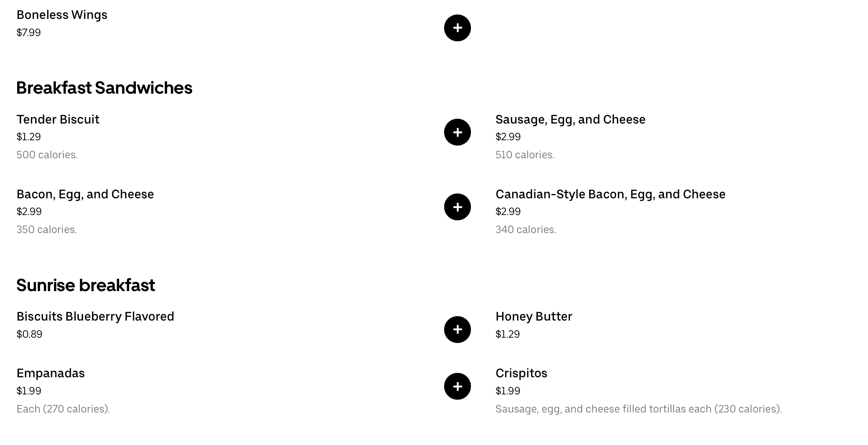Click the 510 calories description
Screen dimensions: 868x445
[x=525, y=155]
